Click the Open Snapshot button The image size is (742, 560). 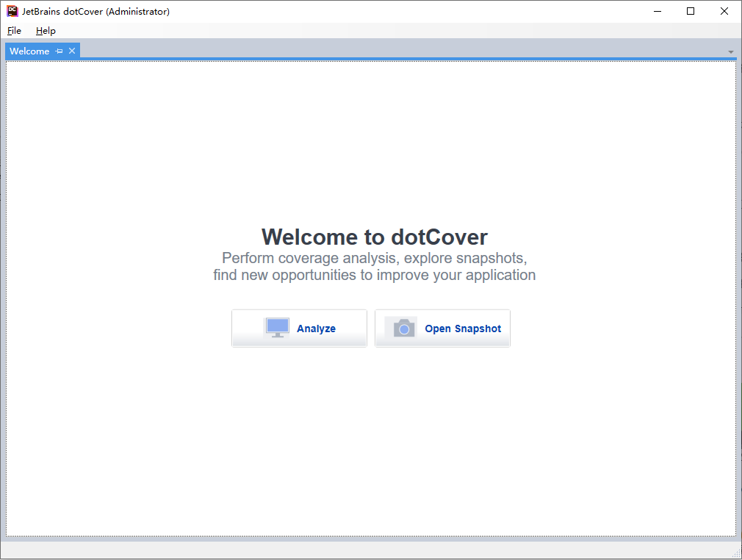[442, 328]
